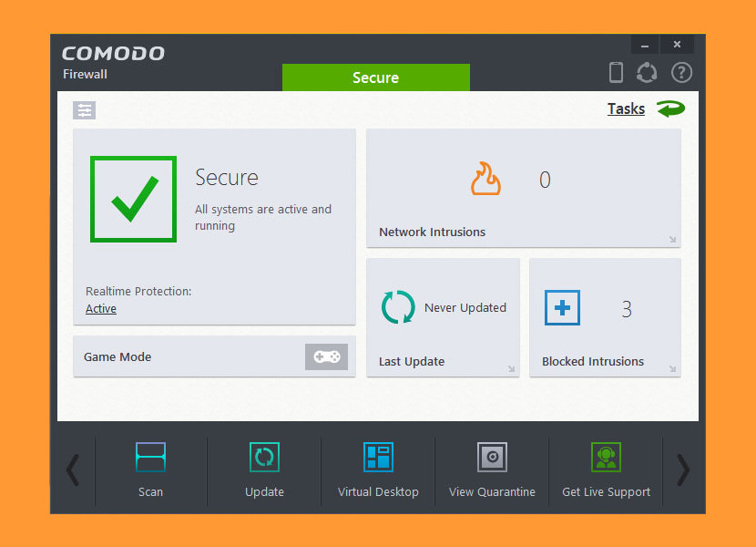Click the Blocked Intrusions count 3

627,309
